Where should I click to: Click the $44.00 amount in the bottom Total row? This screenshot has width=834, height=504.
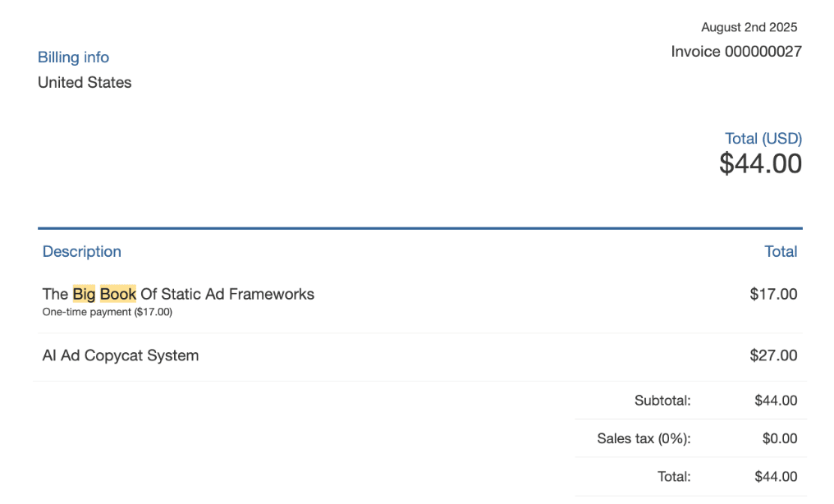(x=776, y=477)
